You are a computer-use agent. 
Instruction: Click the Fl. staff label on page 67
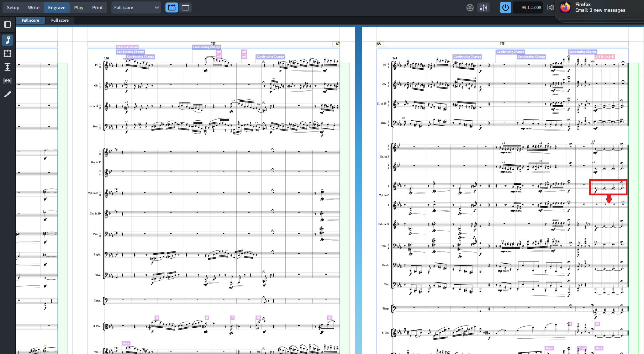(x=96, y=65)
